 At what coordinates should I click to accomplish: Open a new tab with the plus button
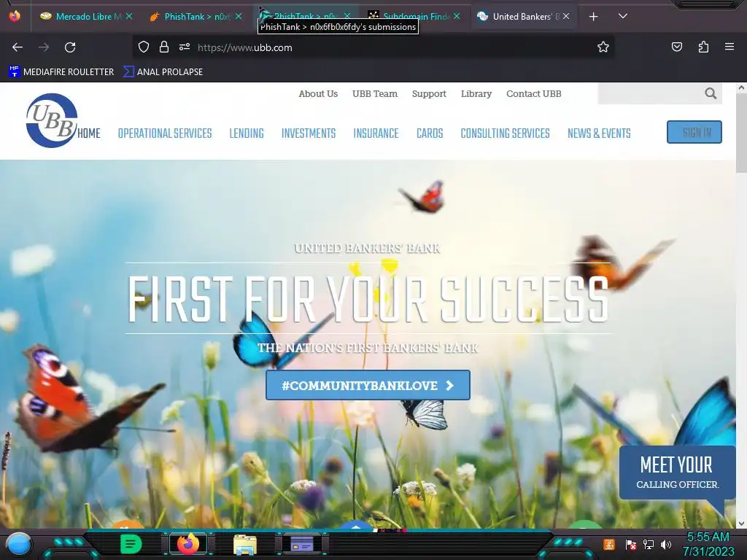594,17
